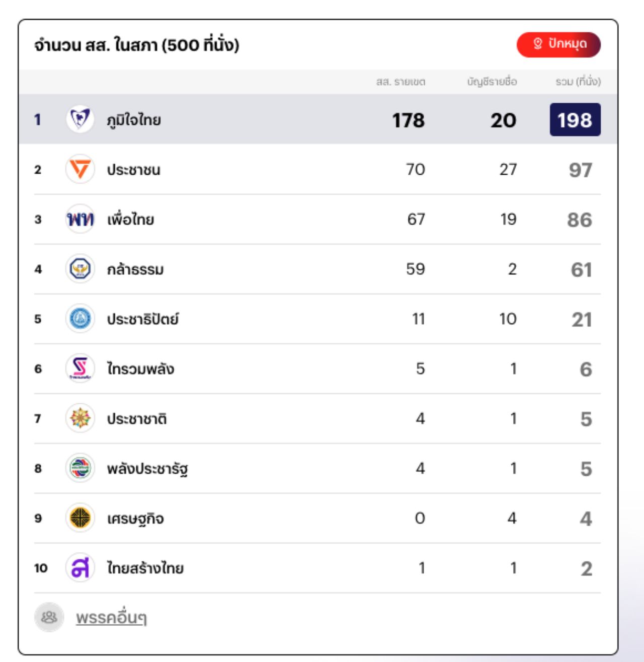The width and height of the screenshot is (644, 662).
Task: Click the ประชาชน party name
Action: [133, 170]
